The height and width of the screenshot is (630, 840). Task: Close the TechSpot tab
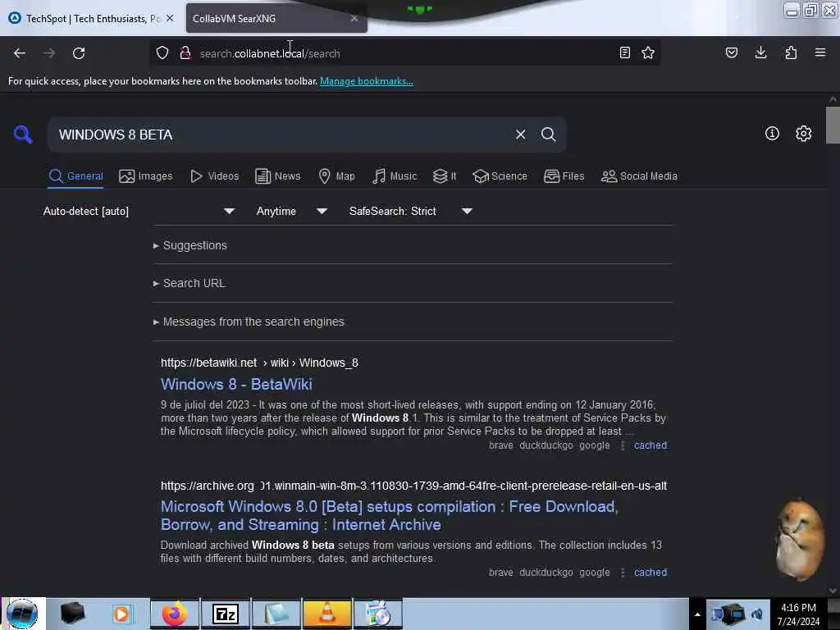[x=170, y=18]
